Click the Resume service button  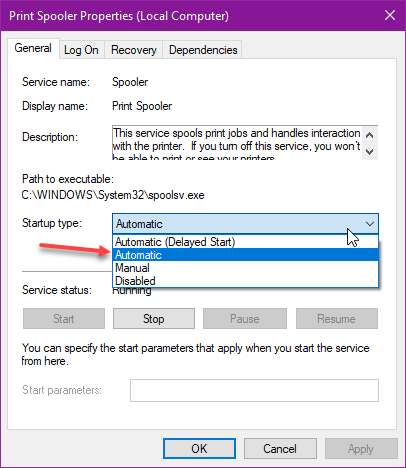point(337,319)
